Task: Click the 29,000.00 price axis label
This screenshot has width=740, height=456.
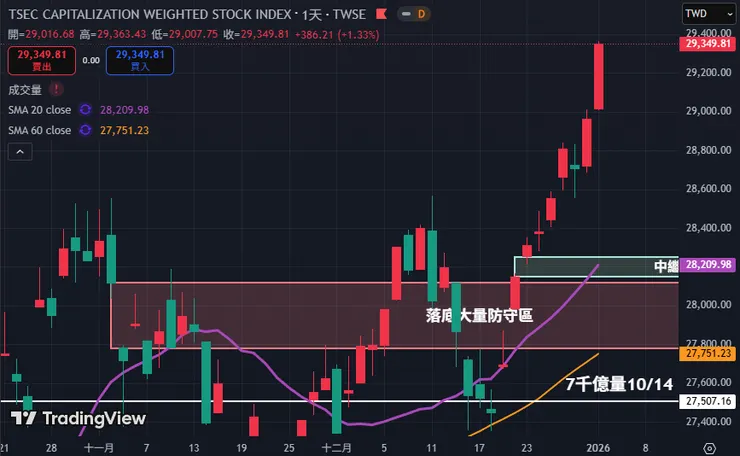Action: (x=708, y=111)
